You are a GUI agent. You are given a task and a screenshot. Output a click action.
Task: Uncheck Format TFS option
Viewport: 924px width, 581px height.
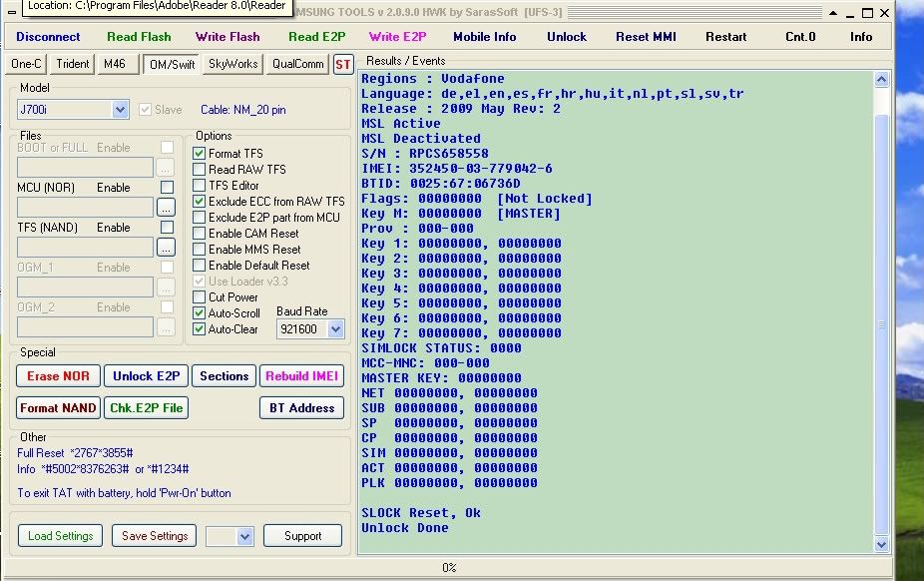[x=200, y=153]
